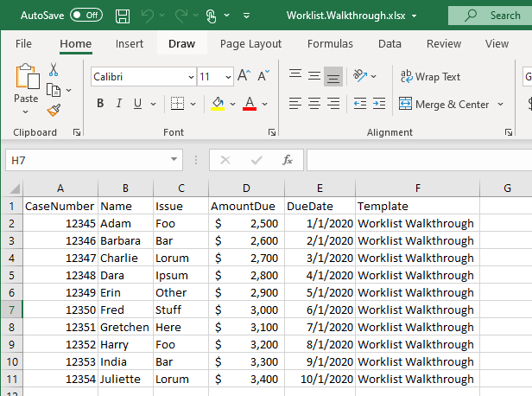
Task: Open the Page Layout tab
Action: 250,44
